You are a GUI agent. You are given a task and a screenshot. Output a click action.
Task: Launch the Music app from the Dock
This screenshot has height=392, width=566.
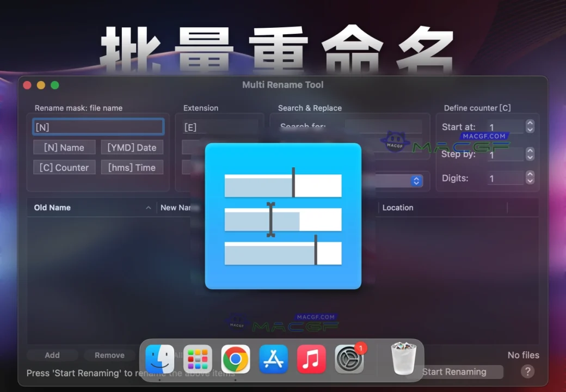point(311,358)
